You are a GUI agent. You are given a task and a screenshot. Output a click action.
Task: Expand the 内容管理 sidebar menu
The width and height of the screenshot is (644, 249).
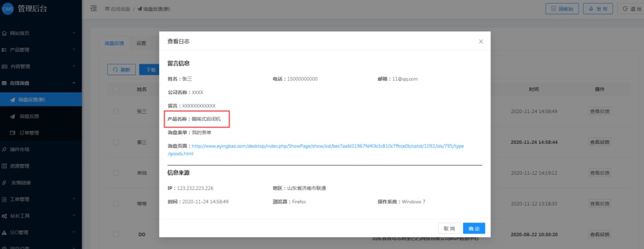pyautogui.click(x=38, y=67)
